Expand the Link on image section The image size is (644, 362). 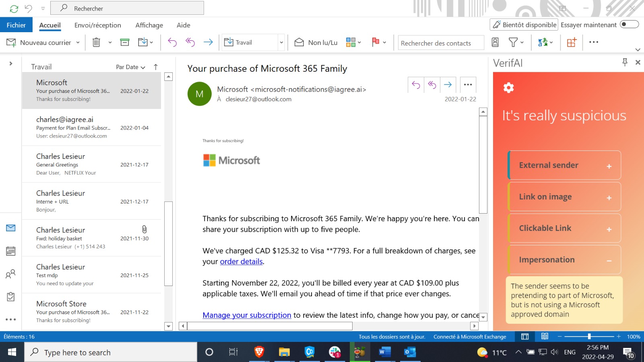pos(564,197)
